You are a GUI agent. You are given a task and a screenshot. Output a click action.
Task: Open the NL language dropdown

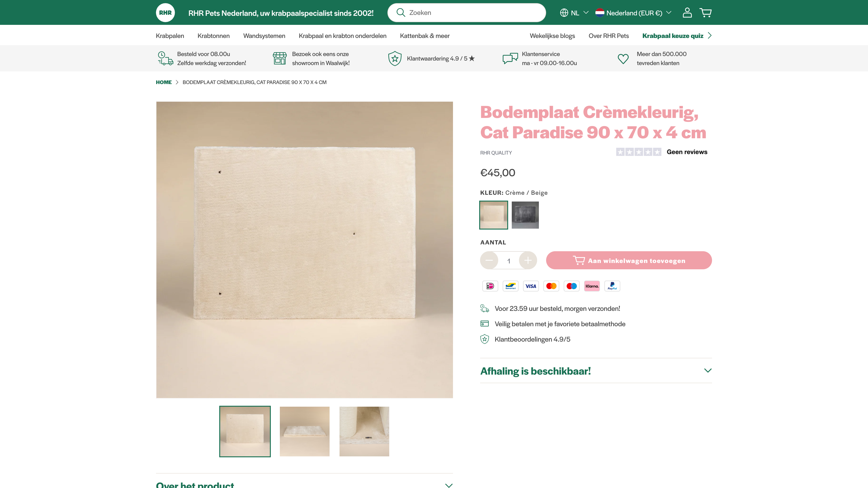click(574, 13)
